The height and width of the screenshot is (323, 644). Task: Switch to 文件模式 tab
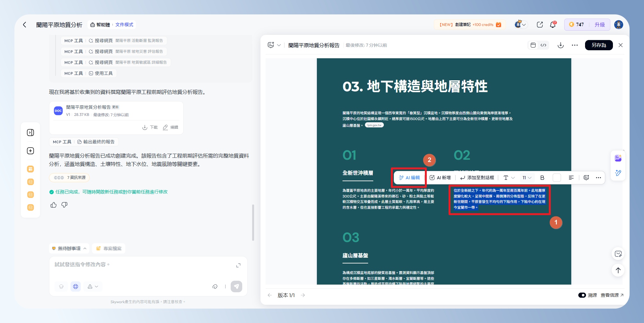(x=124, y=25)
